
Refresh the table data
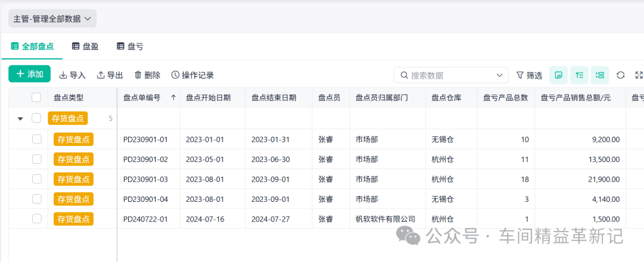pos(621,75)
